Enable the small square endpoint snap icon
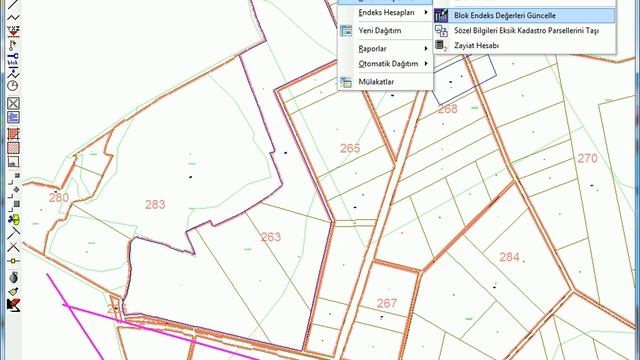 click(14, 178)
